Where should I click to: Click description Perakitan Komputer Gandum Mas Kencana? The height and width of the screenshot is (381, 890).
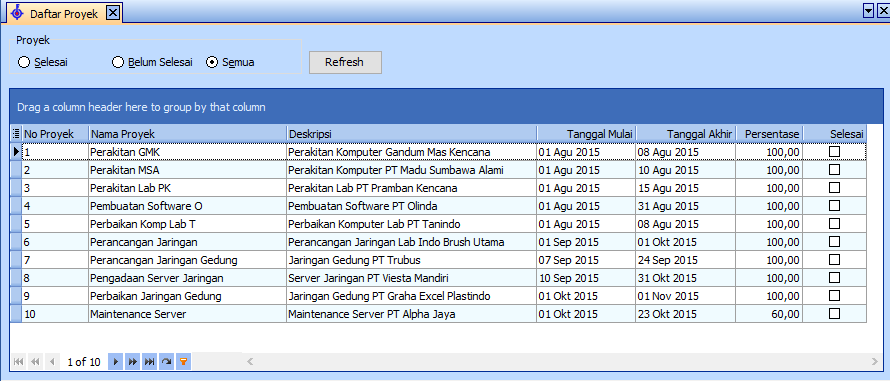click(412, 152)
